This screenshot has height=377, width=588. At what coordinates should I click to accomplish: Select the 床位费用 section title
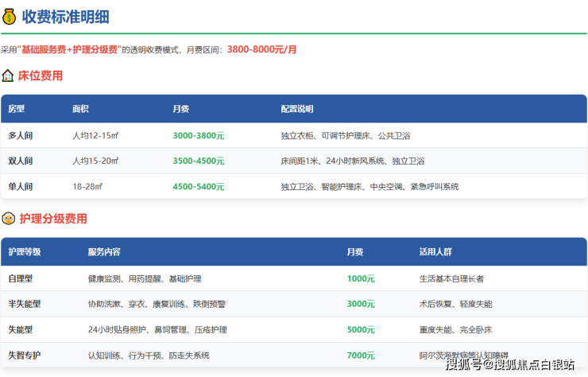pos(41,76)
